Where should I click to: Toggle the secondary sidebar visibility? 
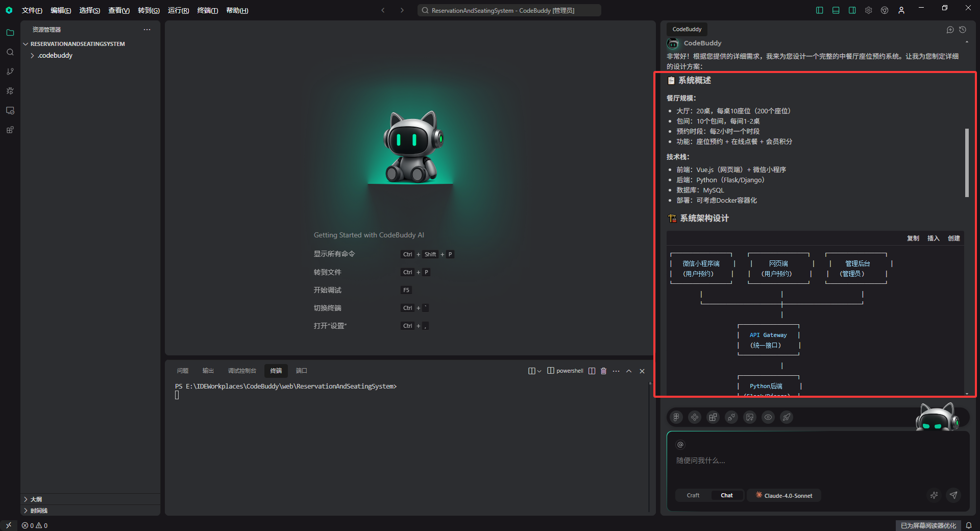point(852,10)
